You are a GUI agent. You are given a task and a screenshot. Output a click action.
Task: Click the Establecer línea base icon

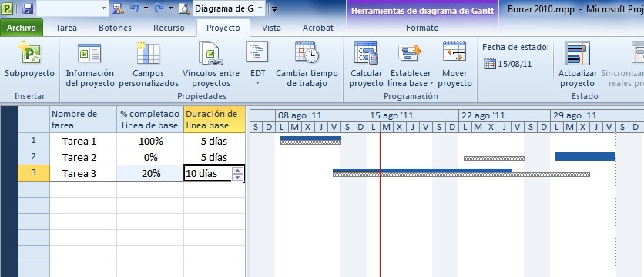tap(410, 52)
